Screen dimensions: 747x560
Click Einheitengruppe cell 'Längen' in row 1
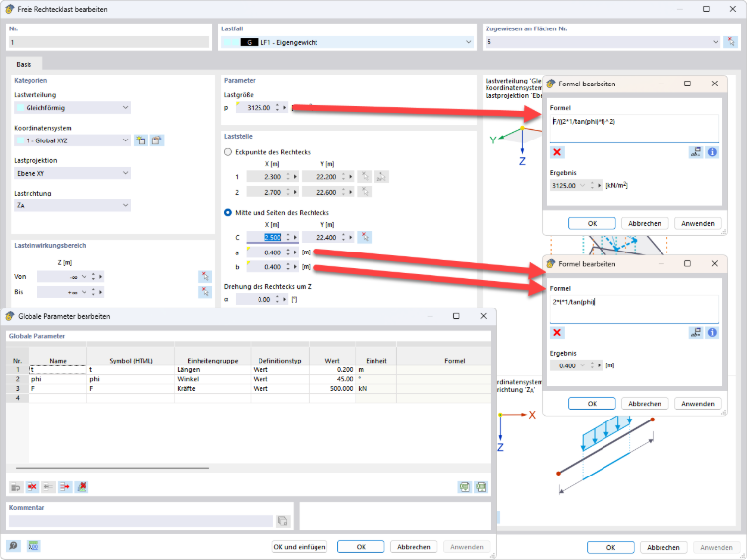coord(212,370)
